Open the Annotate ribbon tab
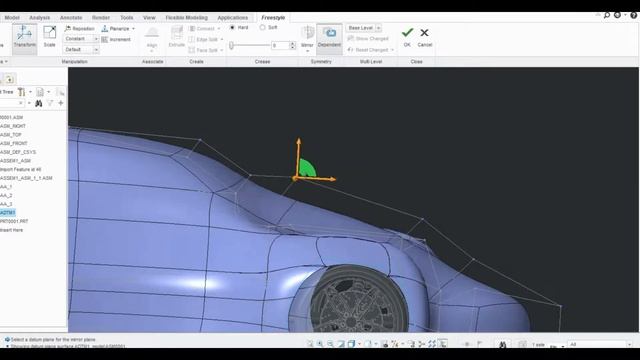The width and height of the screenshot is (640, 360). pos(71,18)
